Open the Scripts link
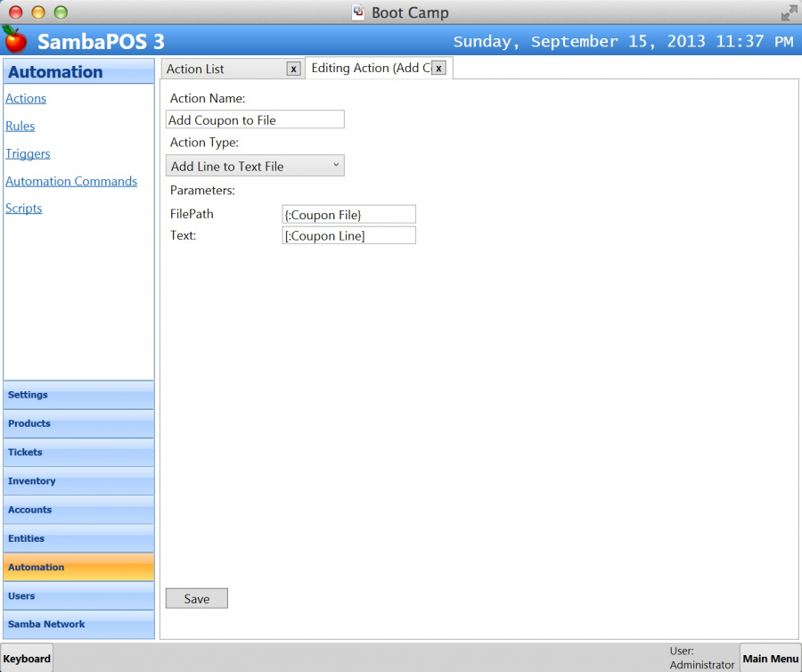802x672 pixels. [24, 209]
